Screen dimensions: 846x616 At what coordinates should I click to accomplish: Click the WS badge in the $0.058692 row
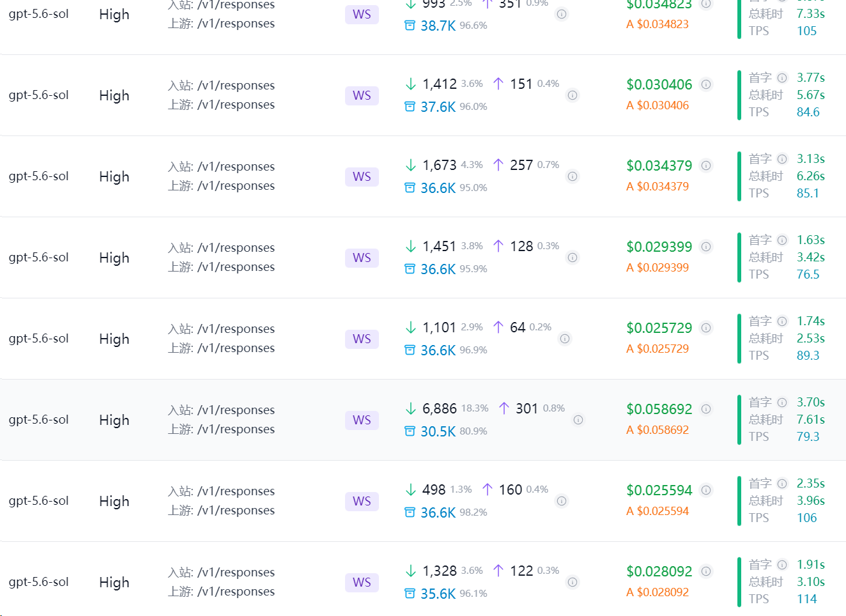click(x=362, y=420)
